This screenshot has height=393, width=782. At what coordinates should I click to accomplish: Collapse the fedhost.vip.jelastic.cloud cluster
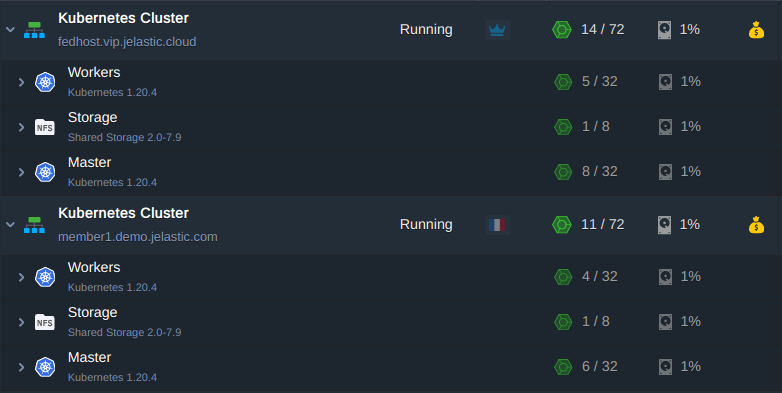point(10,30)
